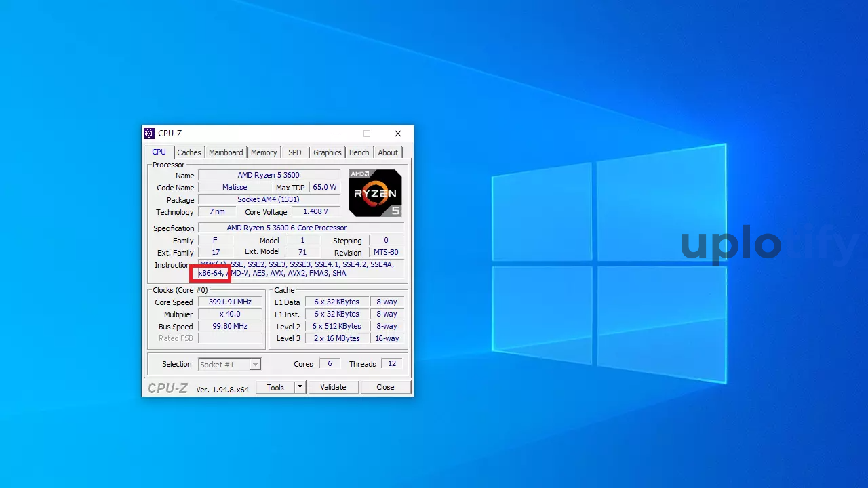
Task: Click the Revision value MTS-B0
Action: [x=387, y=252]
